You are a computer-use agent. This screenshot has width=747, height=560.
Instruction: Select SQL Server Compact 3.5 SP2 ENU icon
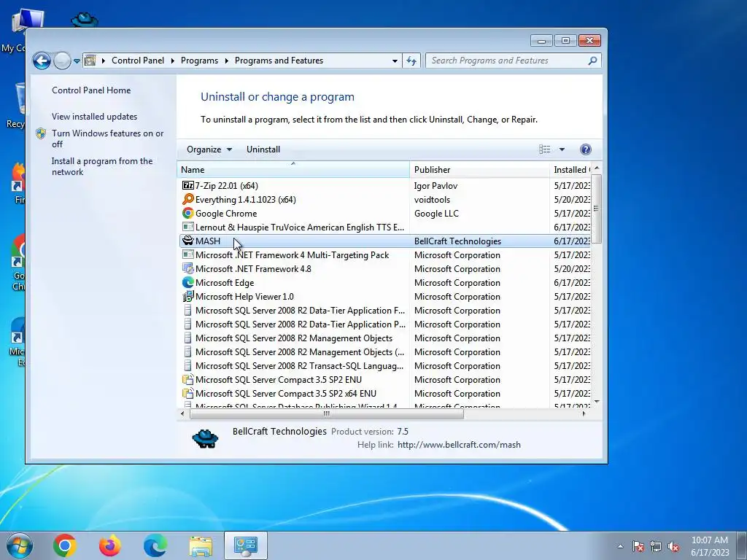[x=187, y=379]
